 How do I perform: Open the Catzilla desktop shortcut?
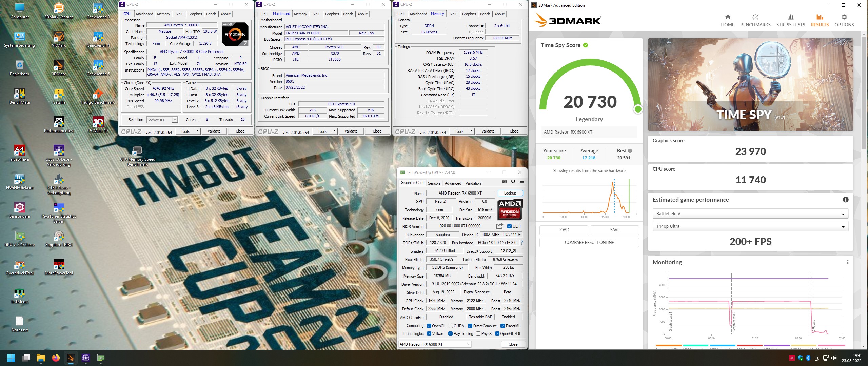click(x=59, y=96)
